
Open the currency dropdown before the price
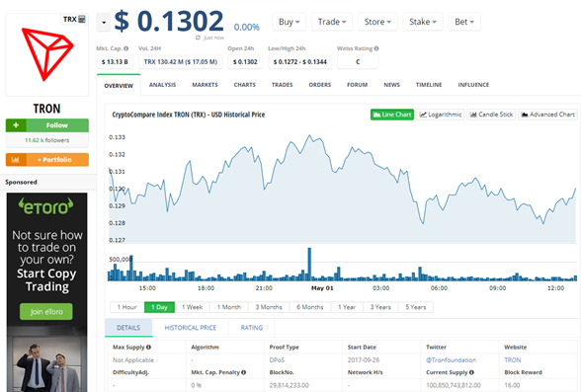click(x=104, y=22)
